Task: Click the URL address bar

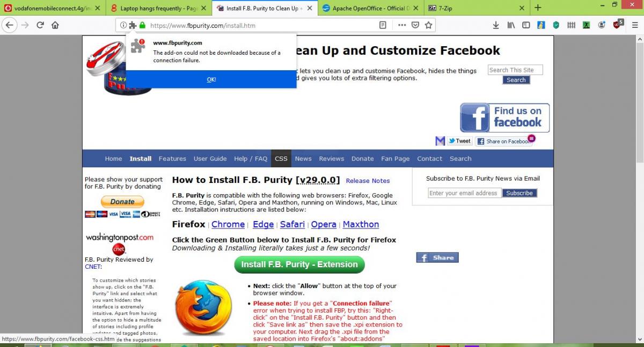Action: click(x=263, y=25)
